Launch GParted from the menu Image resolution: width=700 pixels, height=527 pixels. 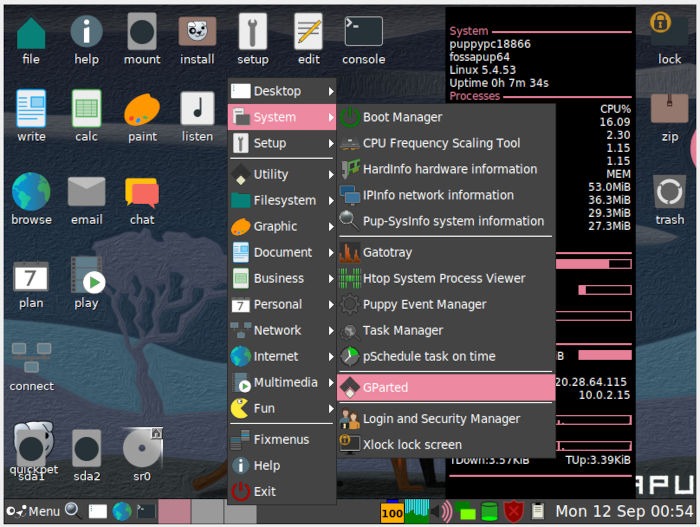[446, 387]
